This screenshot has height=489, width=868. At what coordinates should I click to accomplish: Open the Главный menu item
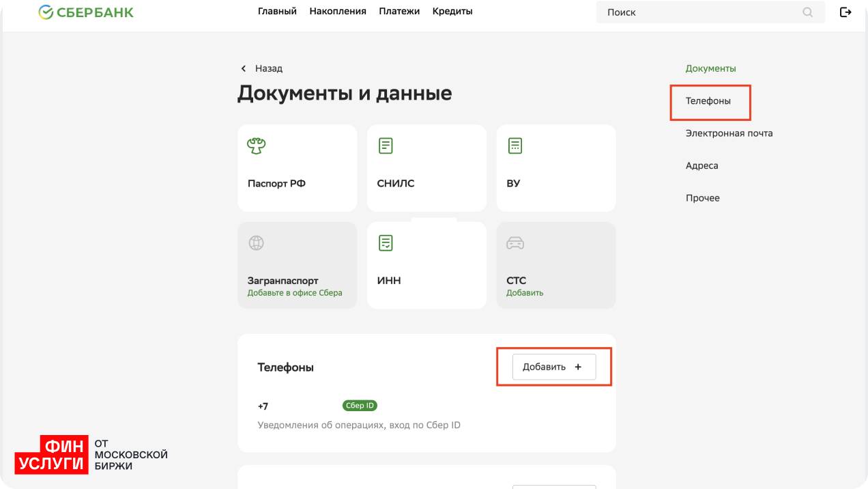[277, 12]
